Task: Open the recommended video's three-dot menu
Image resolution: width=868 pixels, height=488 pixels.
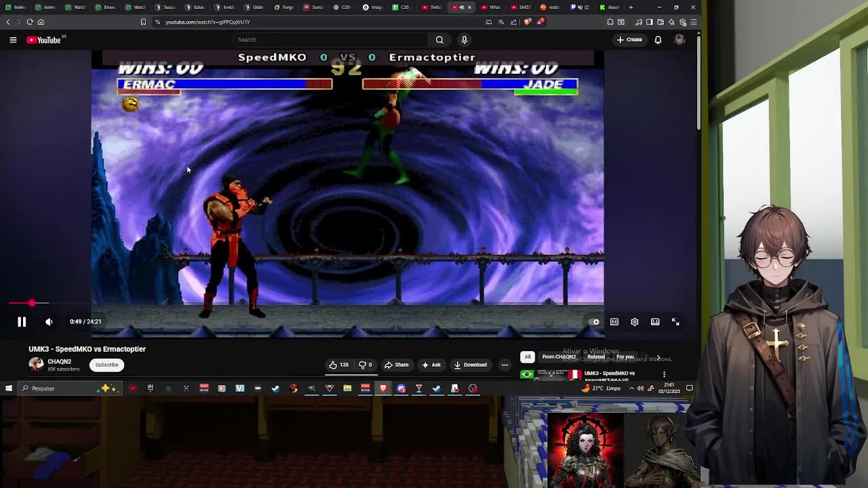Action: (x=665, y=374)
